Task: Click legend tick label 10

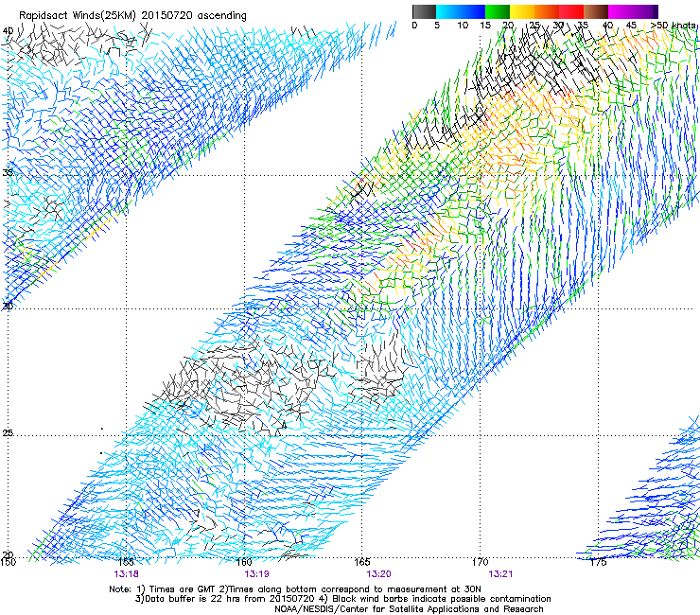Action: [463, 25]
